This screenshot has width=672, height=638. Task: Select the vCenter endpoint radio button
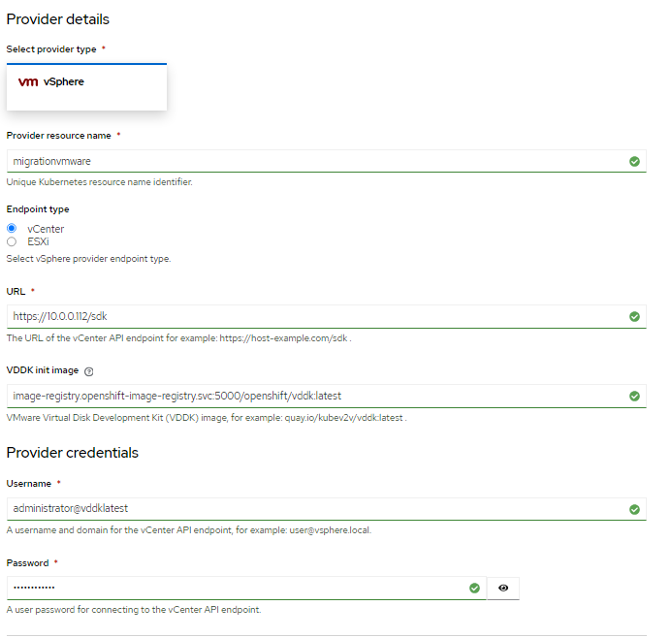[x=12, y=228]
